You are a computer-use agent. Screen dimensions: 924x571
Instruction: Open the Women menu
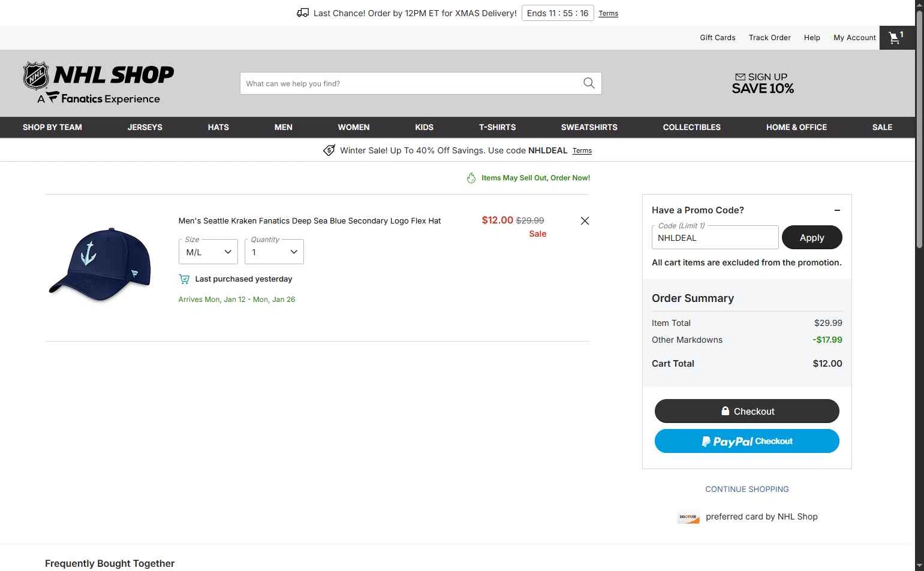click(354, 127)
